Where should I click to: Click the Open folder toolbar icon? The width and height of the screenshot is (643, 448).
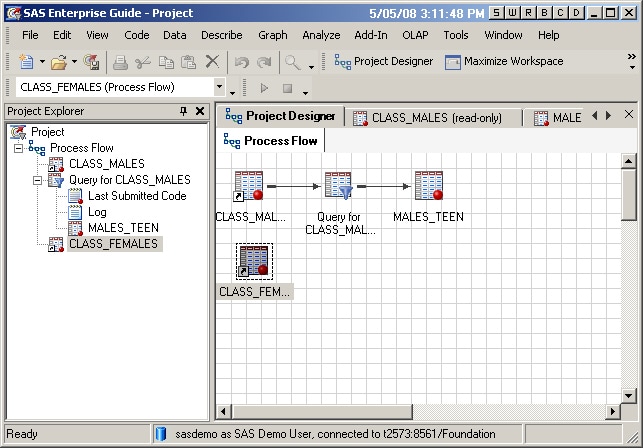tap(57, 62)
